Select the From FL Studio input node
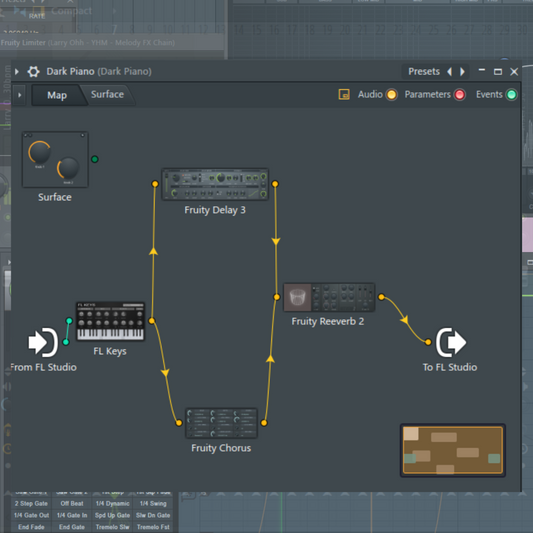The width and height of the screenshot is (533, 533). (x=43, y=342)
